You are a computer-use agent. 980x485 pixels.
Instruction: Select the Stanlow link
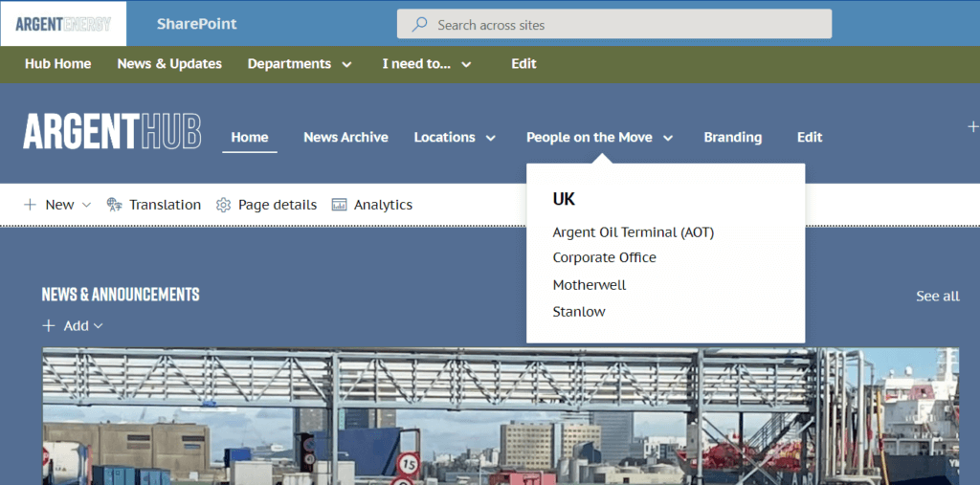[579, 311]
